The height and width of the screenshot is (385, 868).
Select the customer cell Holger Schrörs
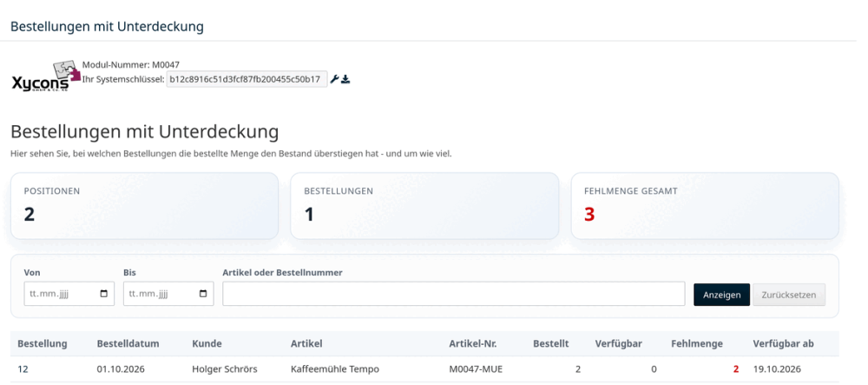tap(225, 369)
